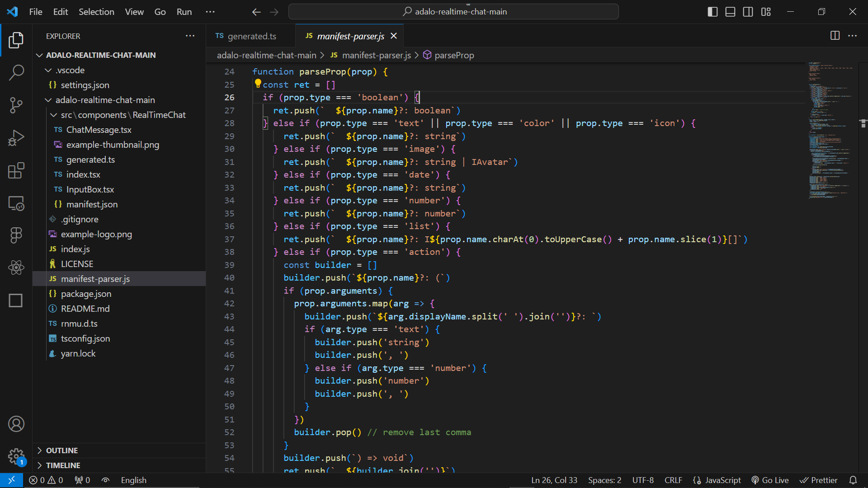The width and height of the screenshot is (868, 488).
Task: Open package.json in the explorer
Action: click(86, 294)
